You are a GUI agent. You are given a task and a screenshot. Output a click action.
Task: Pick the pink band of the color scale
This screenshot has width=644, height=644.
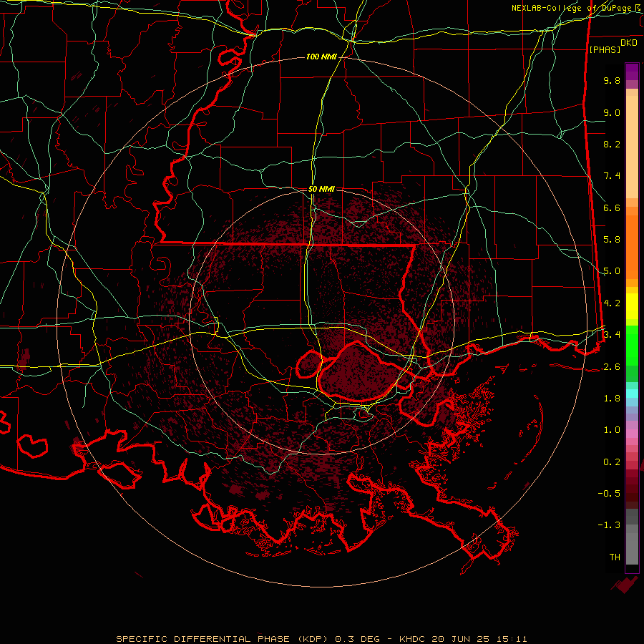point(632,434)
